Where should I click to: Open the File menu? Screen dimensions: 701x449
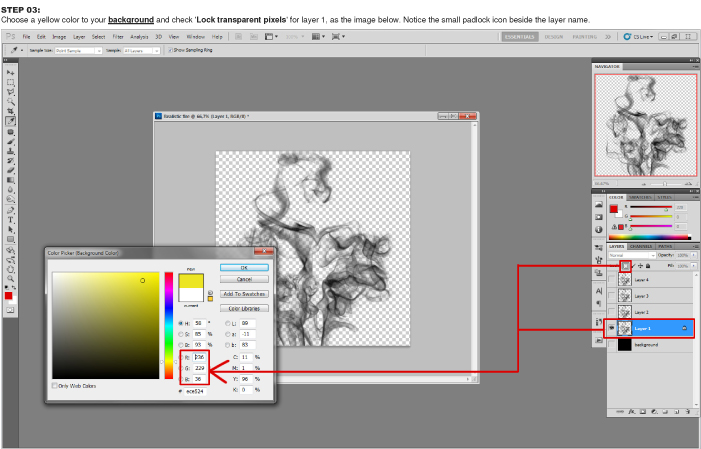26,37
